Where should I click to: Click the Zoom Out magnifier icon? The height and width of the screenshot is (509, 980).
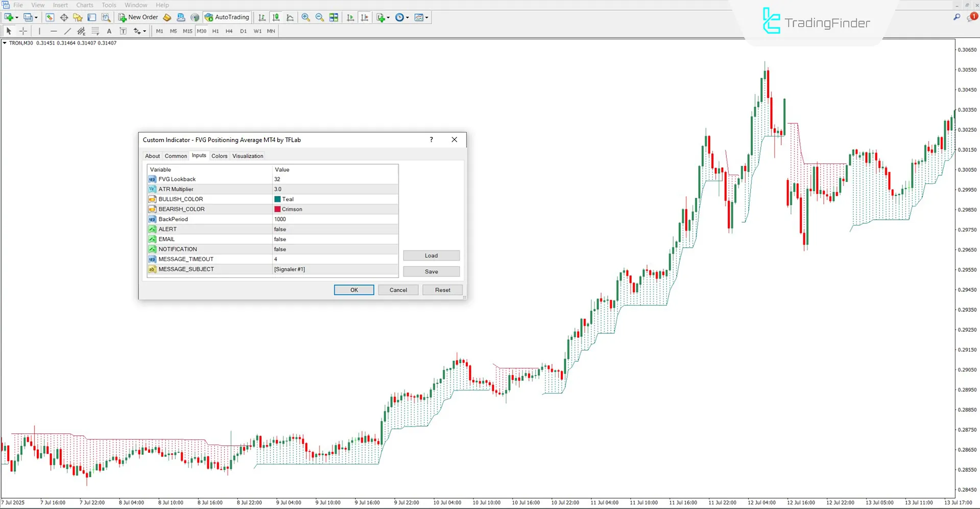320,17
